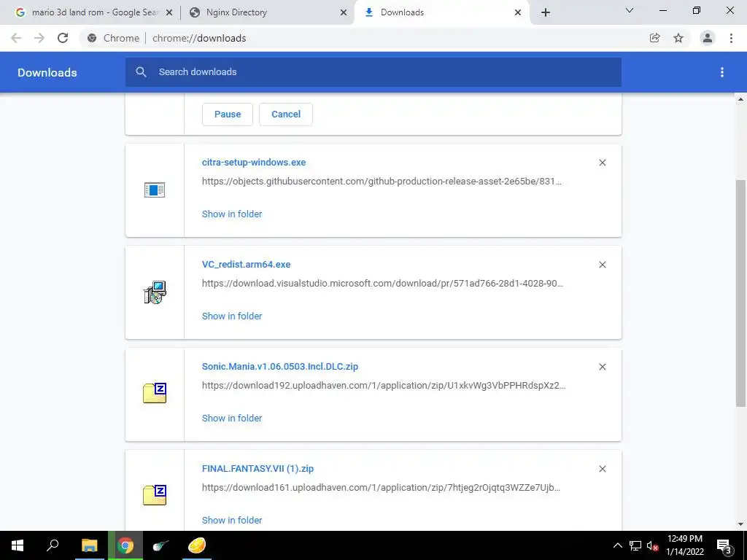Open a new browser tab

(x=546, y=13)
